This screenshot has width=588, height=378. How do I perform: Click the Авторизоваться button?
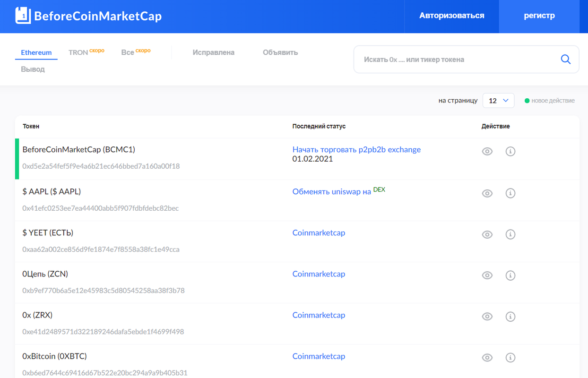coord(452,16)
